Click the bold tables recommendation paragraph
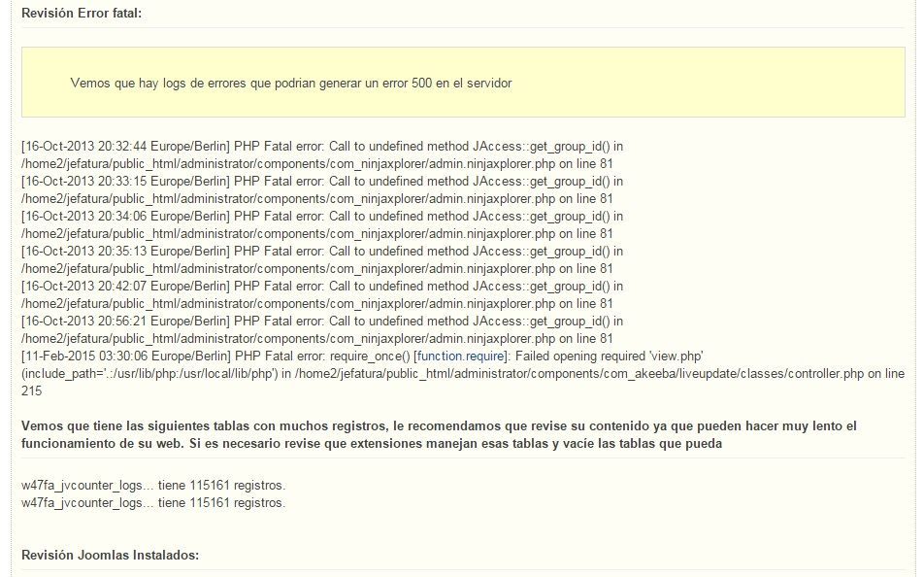 point(439,434)
